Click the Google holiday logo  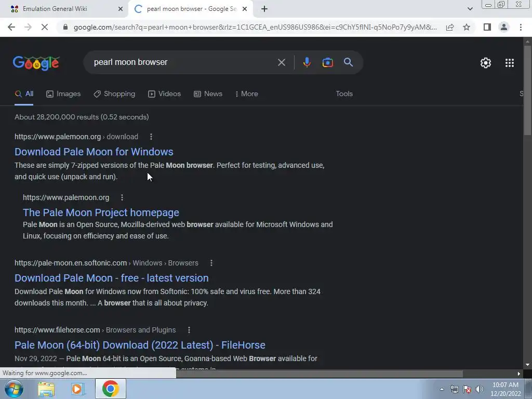tap(36, 63)
